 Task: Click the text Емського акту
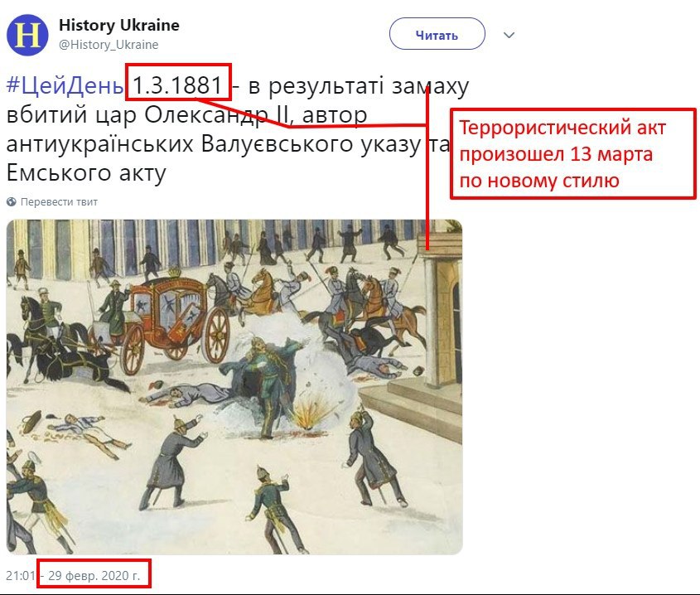87,173
